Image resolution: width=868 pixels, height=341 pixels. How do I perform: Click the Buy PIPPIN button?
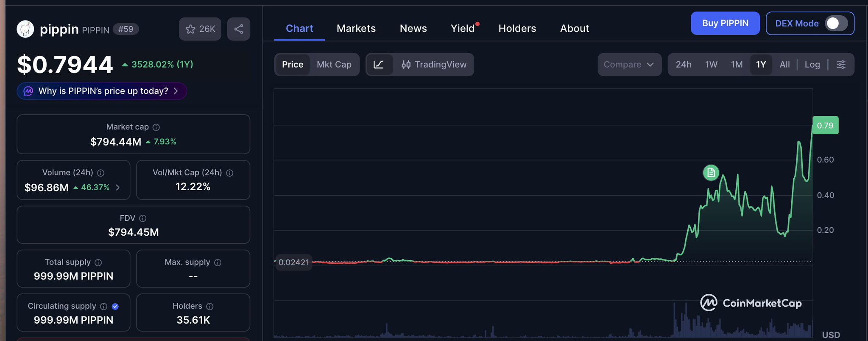tap(725, 23)
